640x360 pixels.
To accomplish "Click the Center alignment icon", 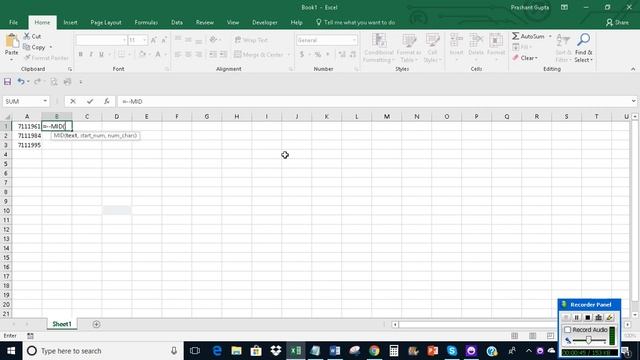I will click(188, 54).
